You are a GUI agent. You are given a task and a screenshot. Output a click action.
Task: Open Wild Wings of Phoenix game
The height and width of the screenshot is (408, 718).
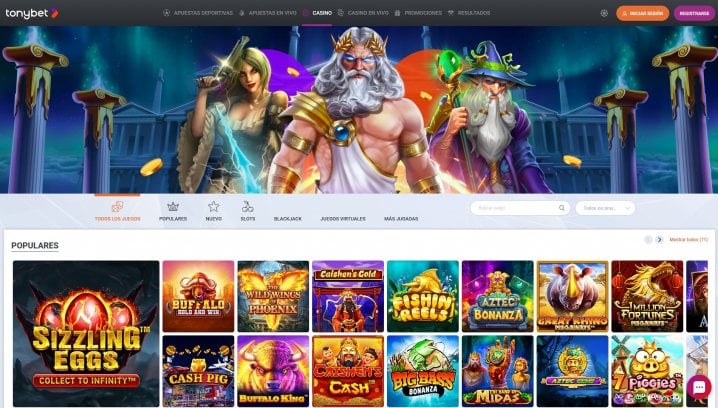pyautogui.click(x=273, y=296)
